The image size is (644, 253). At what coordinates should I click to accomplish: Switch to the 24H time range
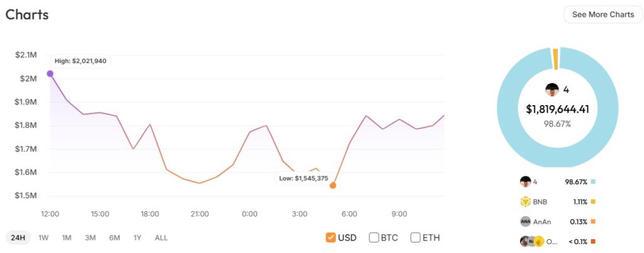(18, 237)
